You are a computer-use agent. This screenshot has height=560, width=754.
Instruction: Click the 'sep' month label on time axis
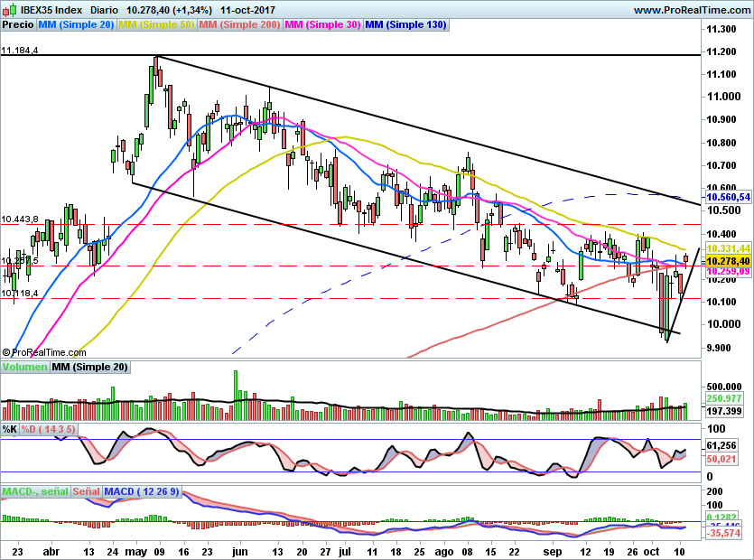[553, 551]
